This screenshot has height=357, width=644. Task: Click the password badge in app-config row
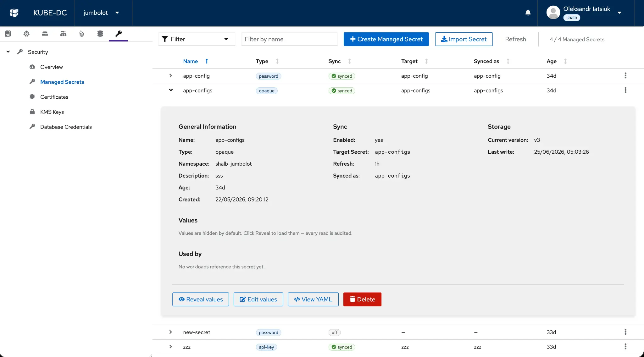[269, 76]
